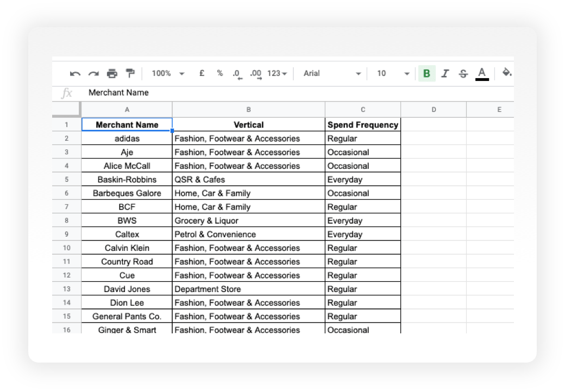Select the adidas cell

(x=127, y=138)
